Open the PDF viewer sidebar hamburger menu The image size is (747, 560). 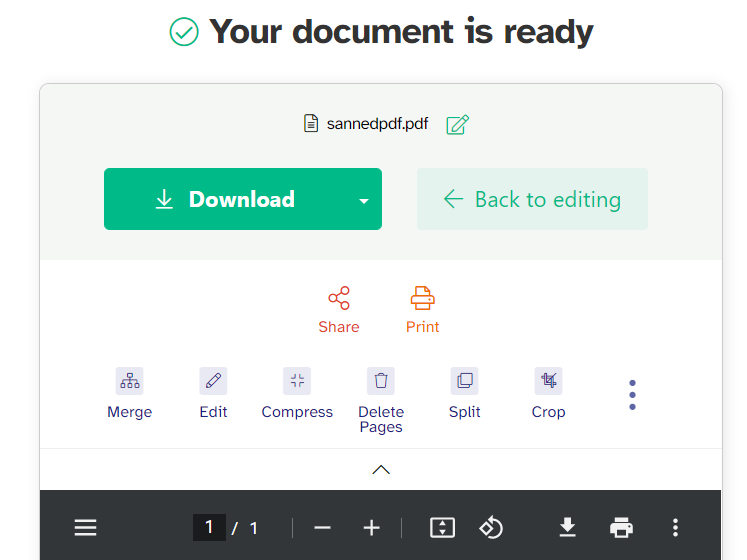pos(86,527)
